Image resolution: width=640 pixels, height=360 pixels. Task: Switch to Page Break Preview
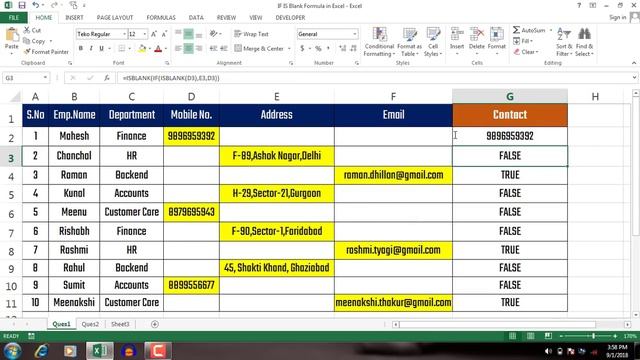(x=548, y=336)
